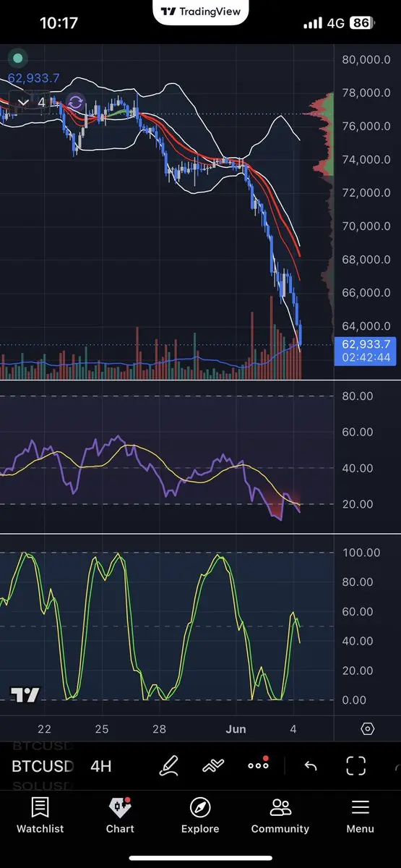Viewport: 401px width, 868px height.
Task: Open the indicators icon in the toolbar
Action: tap(213, 766)
